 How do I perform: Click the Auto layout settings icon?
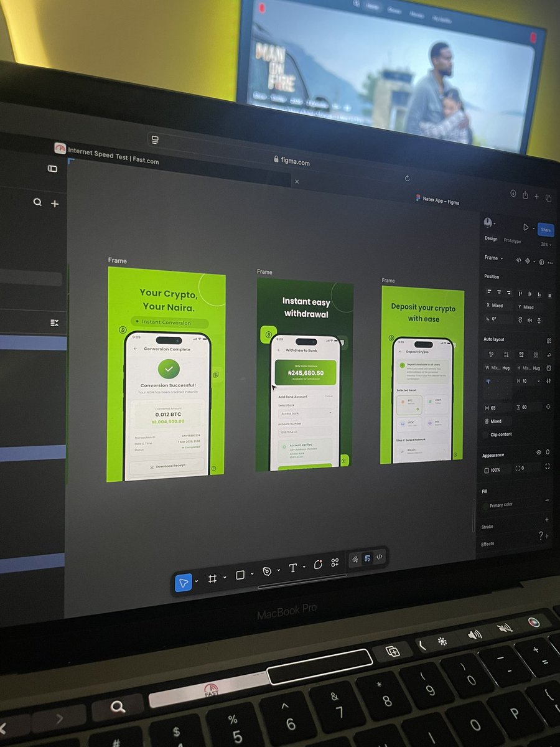pos(549,341)
